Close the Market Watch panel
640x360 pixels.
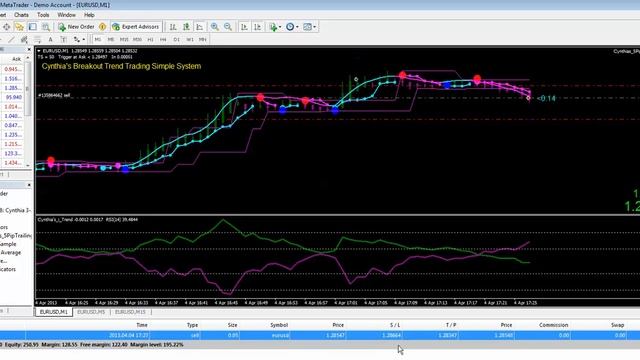(x=29, y=49)
